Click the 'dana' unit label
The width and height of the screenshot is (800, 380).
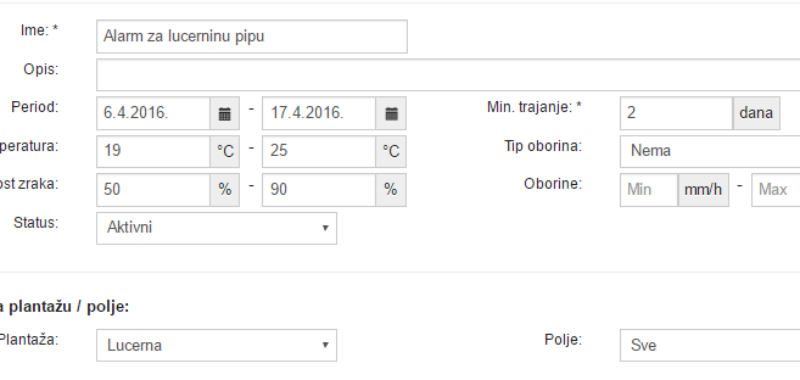(x=756, y=113)
